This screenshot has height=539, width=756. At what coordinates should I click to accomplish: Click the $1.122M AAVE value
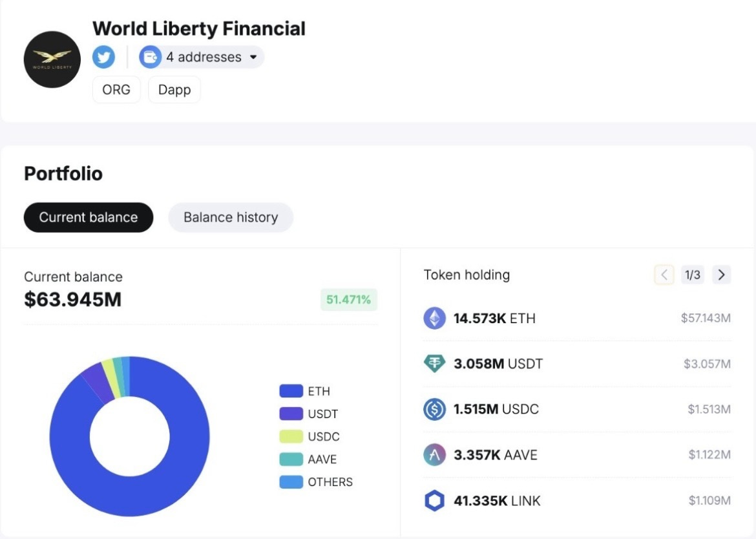pyautogui.click(x=709, y=454)
